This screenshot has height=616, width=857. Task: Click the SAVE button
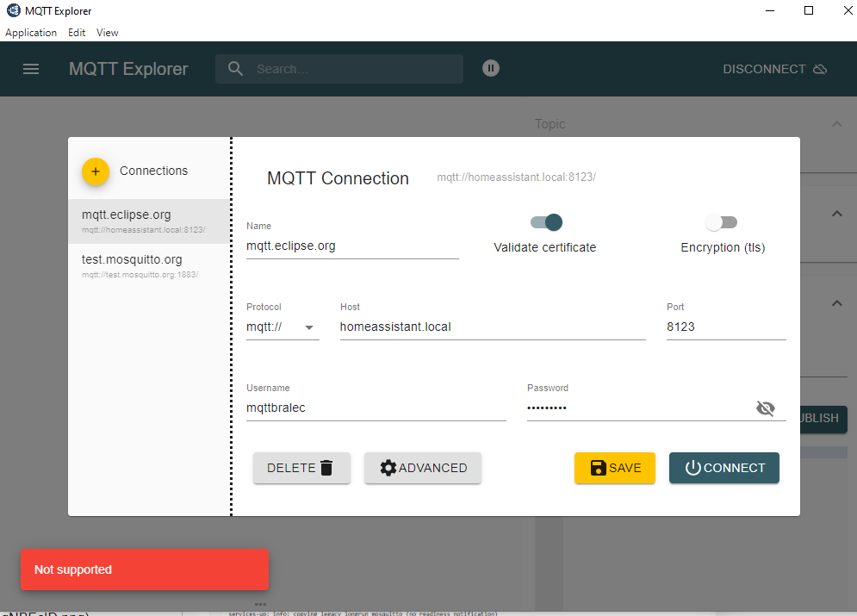tap(614, 467)
